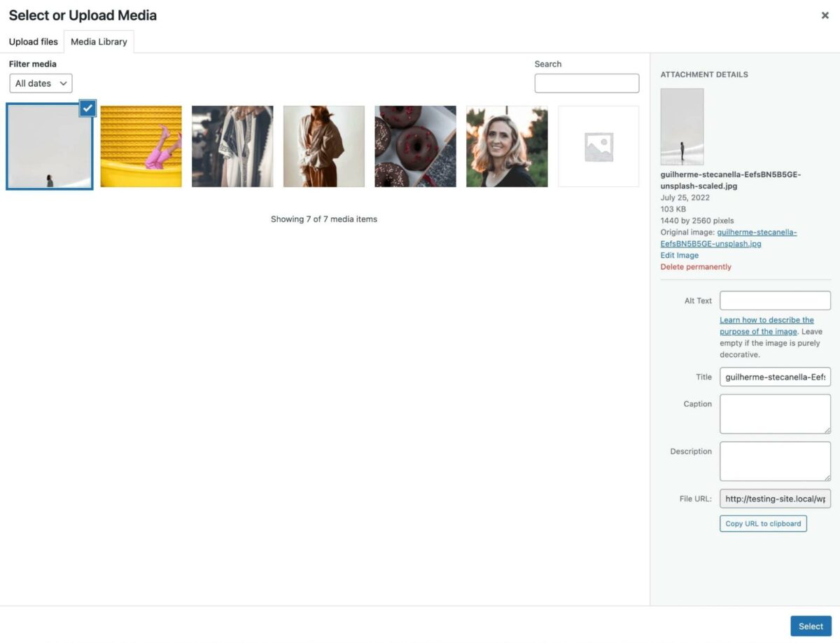Select the yellow slide photo thumbnail
Screen dimensions: 840x643
pos(141,146)
